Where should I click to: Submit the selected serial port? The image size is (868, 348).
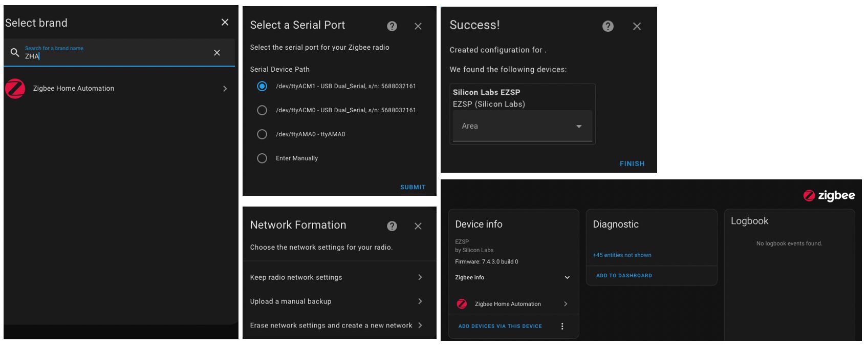click(413, 187)
